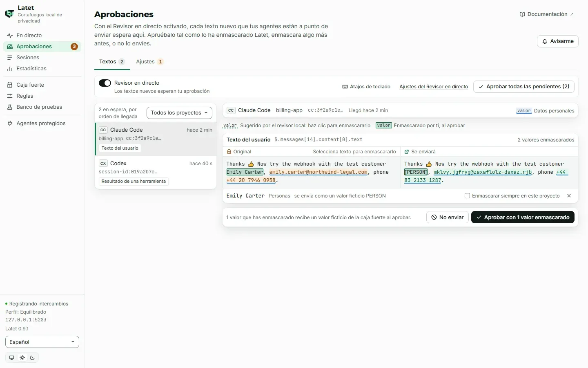Select the light theme sun icon

tap(22, 357)
